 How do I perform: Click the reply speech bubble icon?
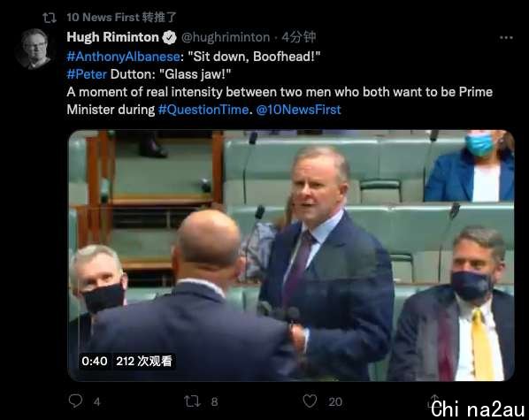coord(75,401)
